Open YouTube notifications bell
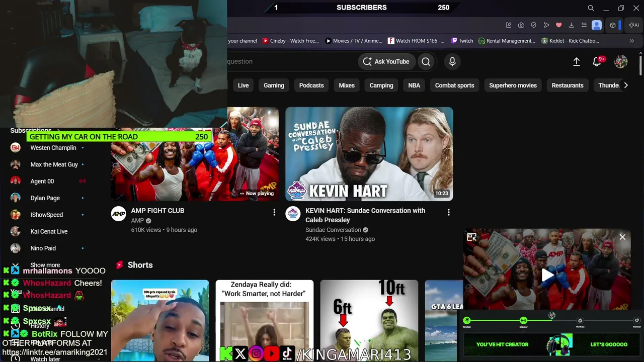The image size is (644, 362). [x=597, y=61]
